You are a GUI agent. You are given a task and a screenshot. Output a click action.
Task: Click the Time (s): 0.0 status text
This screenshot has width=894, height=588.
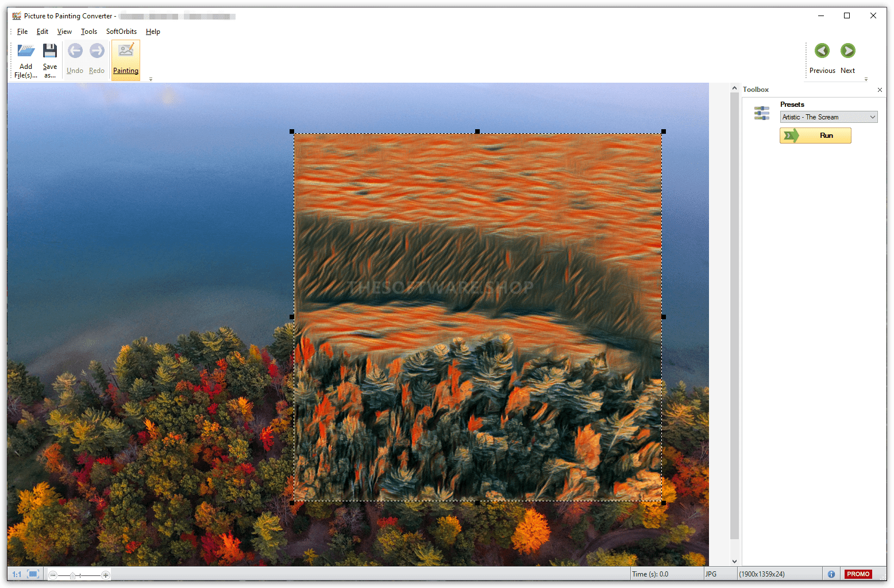[x=650, y=574]
